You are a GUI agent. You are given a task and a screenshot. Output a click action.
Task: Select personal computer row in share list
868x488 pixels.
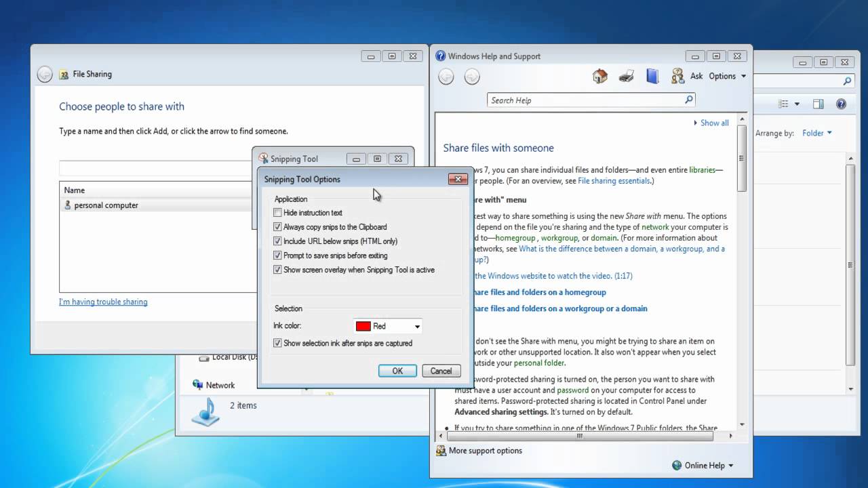coord(157,205)
